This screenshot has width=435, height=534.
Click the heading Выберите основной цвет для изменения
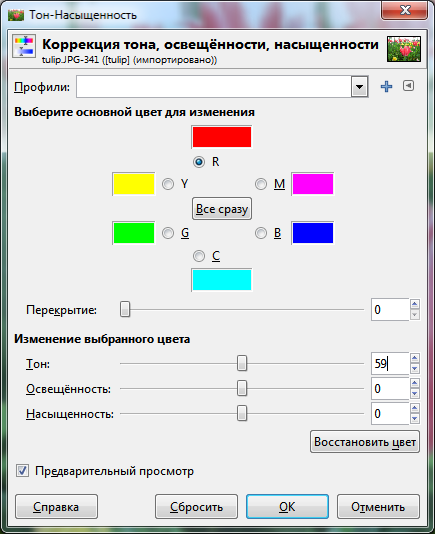click(x=135, y=112)
